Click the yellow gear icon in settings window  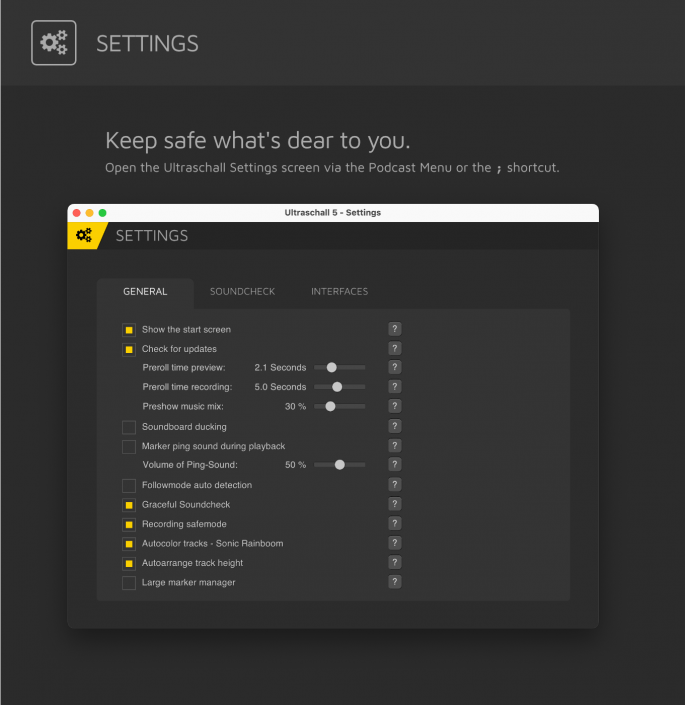(x=84, y=236)
